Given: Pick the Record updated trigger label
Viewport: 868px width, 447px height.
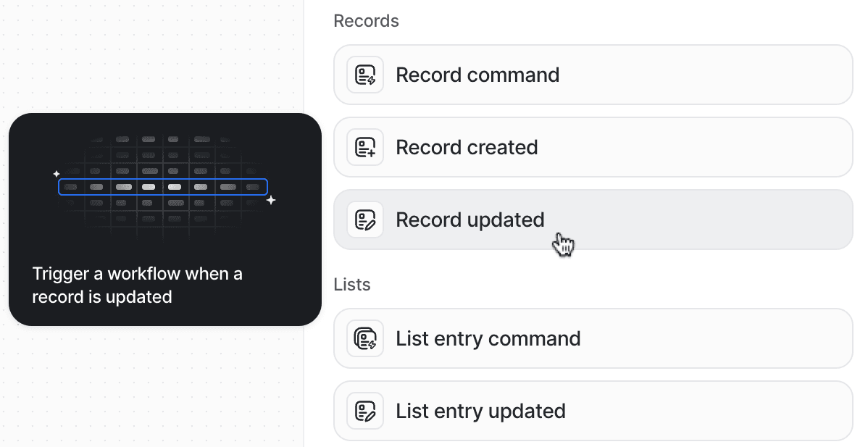Looking at the screenshot, I should [x=470, y=220].
